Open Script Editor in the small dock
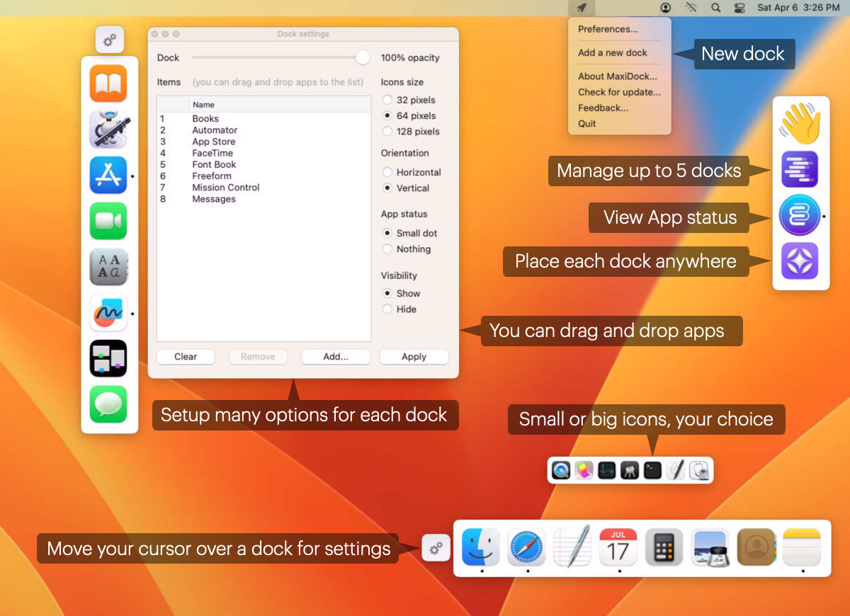Screen dimensions: 850x616 pyautogui.click(x=676, y=470)
